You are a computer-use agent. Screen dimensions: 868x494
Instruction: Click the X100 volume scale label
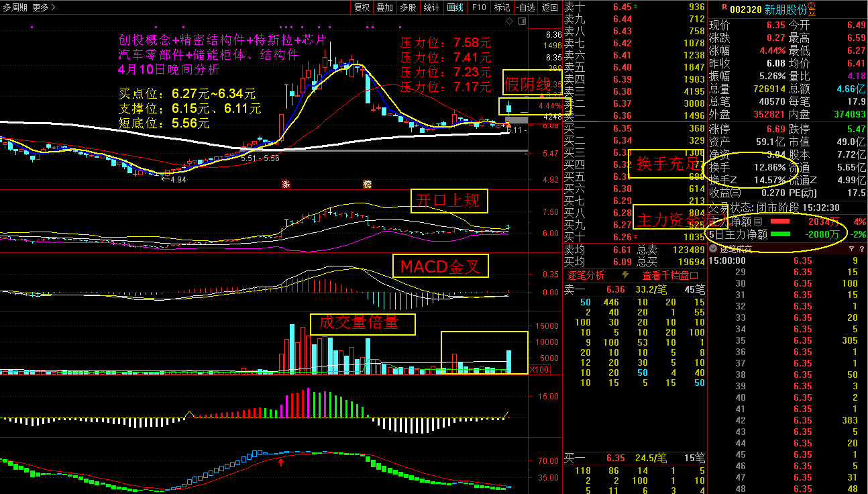[x=540, y=370]
